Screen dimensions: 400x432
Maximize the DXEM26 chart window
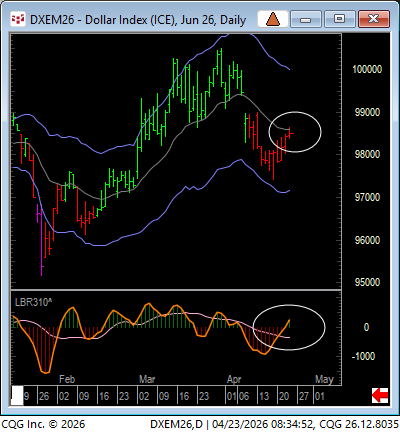coord(339,19)
